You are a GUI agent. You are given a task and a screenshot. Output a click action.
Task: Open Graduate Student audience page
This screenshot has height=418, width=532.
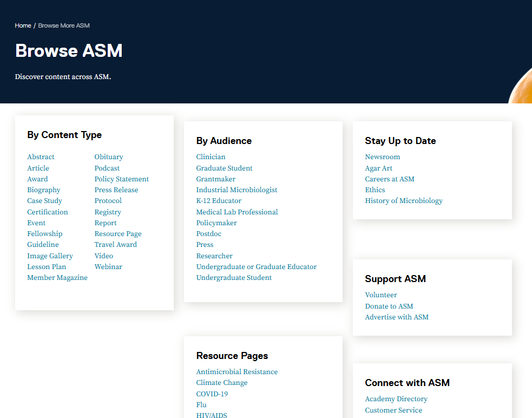coord(224,168)
